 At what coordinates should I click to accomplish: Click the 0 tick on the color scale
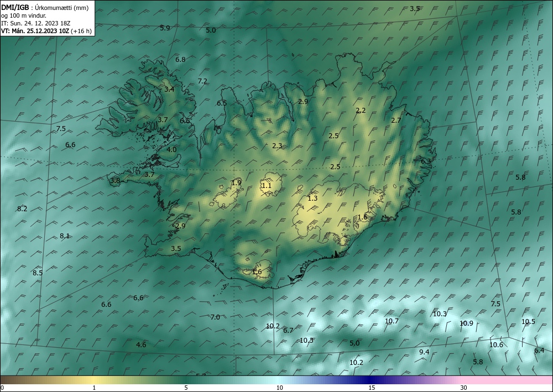pos(2,388)
